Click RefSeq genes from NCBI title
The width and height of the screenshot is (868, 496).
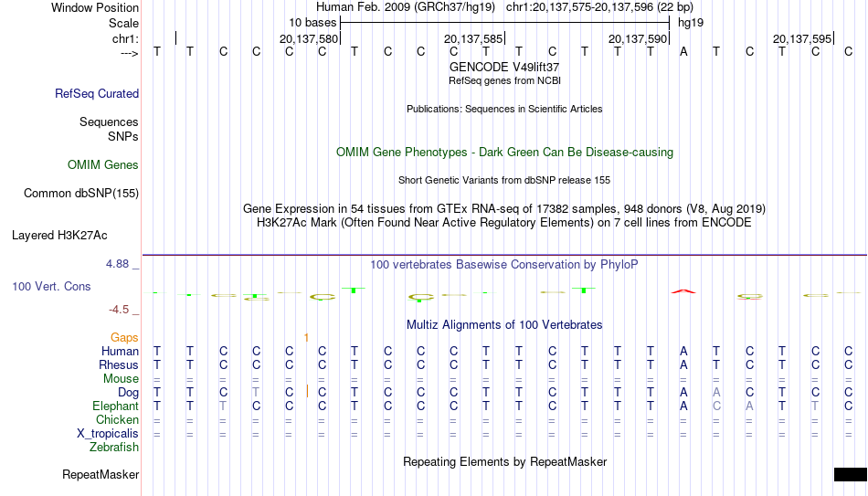click(x=504, y=80)
